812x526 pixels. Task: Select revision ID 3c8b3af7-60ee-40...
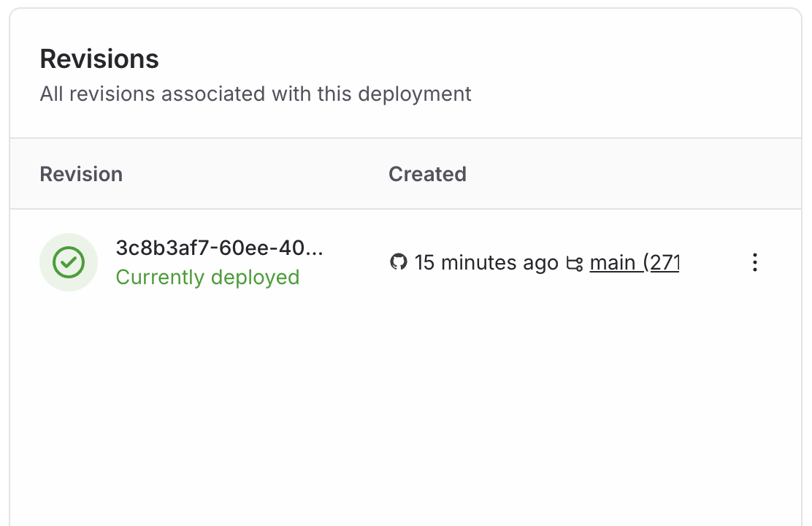tap(219, 248)
